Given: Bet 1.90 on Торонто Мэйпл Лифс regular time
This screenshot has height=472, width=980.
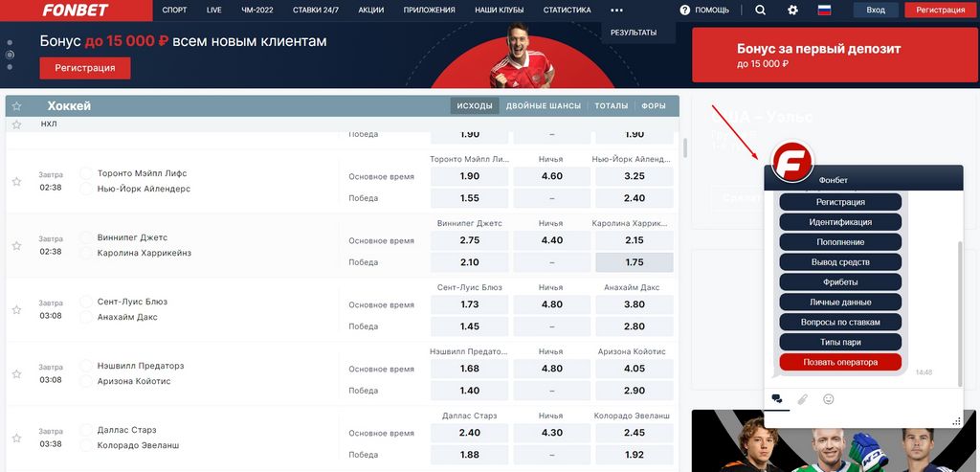Looking at the screenshot, I should (469, 176).
